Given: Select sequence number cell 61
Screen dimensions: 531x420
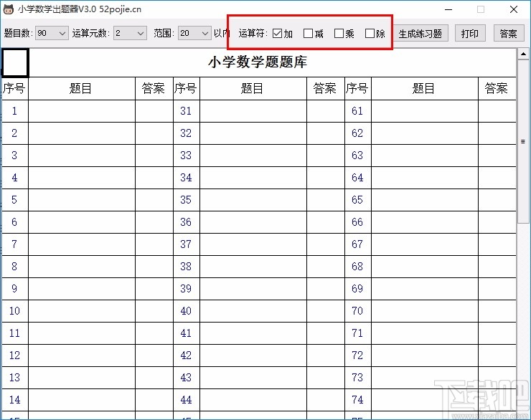Looking at the screenshot, I should pyautogui.click(x=358, y=111).
